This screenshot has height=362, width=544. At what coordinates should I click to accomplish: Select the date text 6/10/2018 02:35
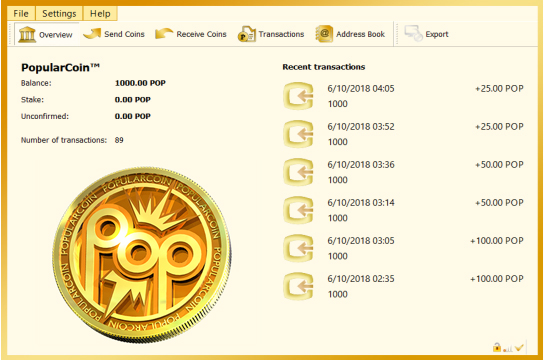[x=361, y=279]
